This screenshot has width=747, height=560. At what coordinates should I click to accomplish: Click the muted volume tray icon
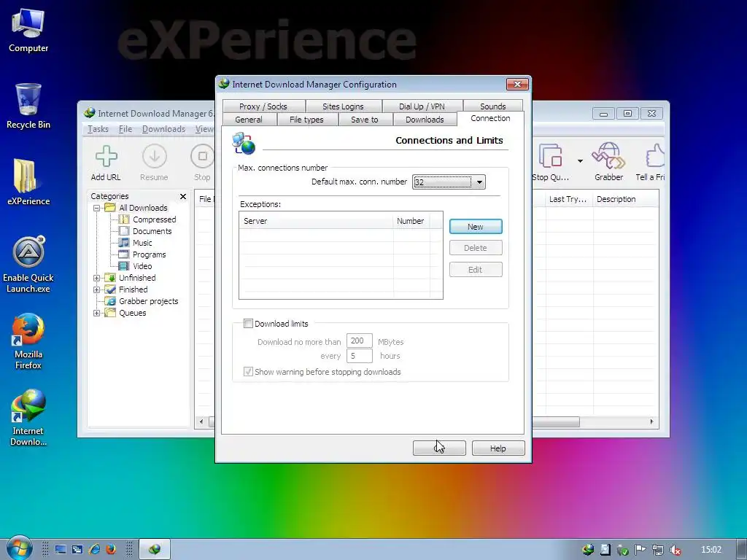coord(675,550)
